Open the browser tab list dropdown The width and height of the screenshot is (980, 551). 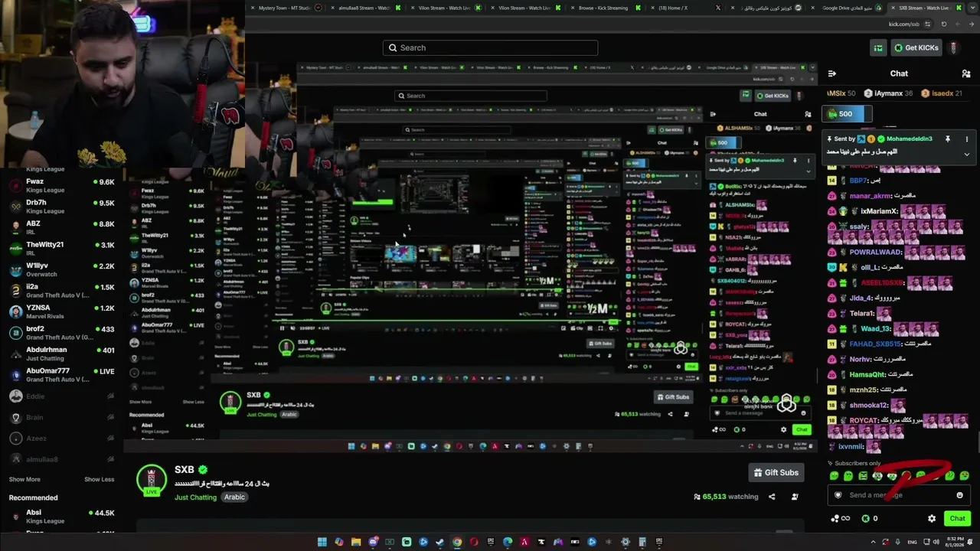tap(971, 8)
